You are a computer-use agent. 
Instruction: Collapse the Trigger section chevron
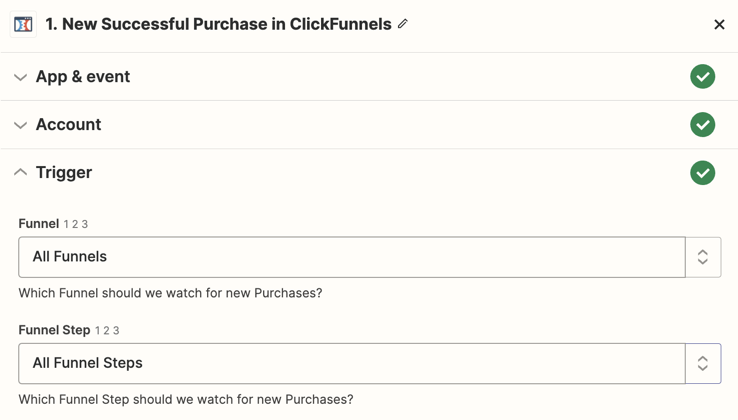point(20,172)
